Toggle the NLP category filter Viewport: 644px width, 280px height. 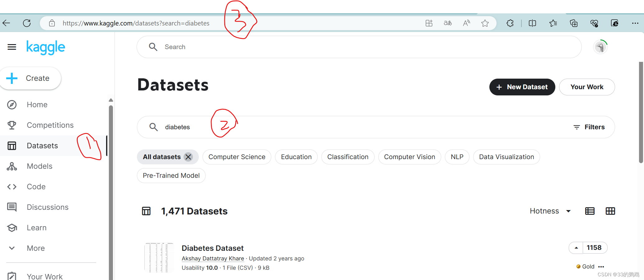[x=457, y=157]
